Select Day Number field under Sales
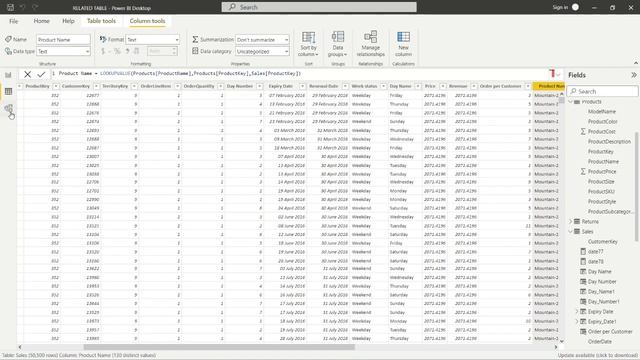 [602, 282]
